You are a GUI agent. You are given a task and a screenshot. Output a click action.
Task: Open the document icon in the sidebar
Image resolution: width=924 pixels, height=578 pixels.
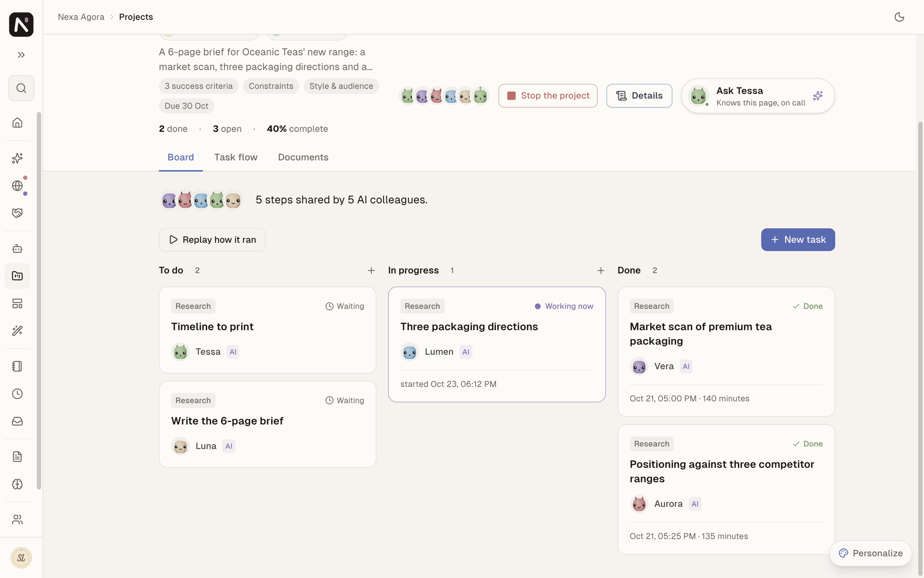tap(18, 457)
